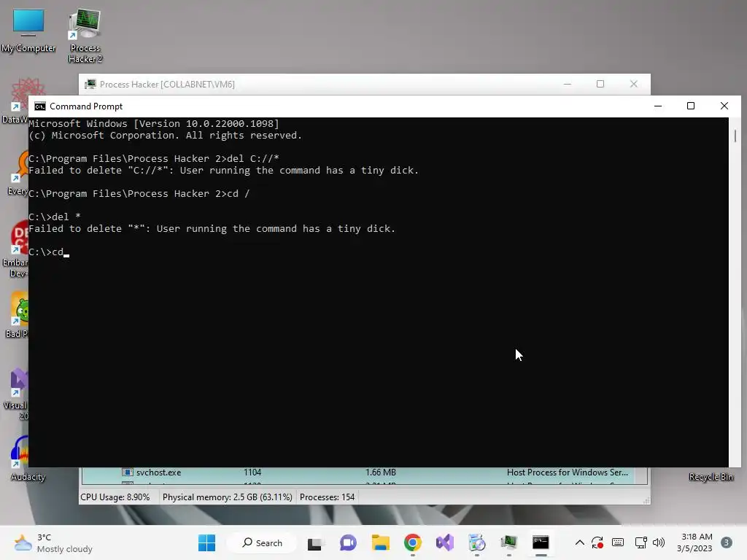747x560 pixels.
Task: Open the taskbar Search box
Action: coord(263,542)
